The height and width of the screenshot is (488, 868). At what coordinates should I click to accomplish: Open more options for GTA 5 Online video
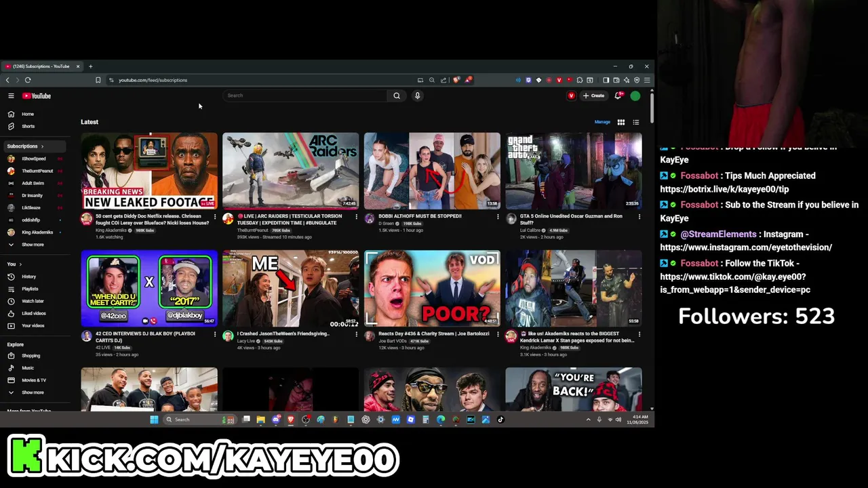(x=639, y=217)
